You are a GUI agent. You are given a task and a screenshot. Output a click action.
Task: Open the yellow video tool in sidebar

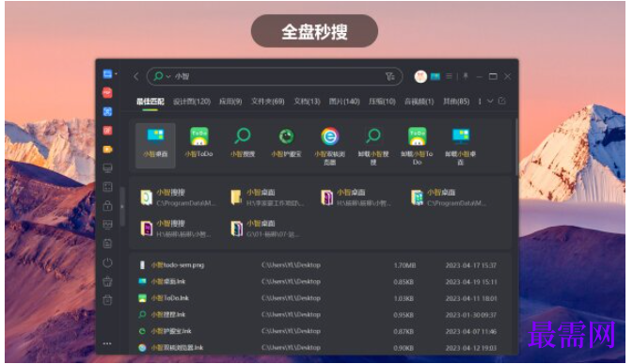tap(107, 150)
